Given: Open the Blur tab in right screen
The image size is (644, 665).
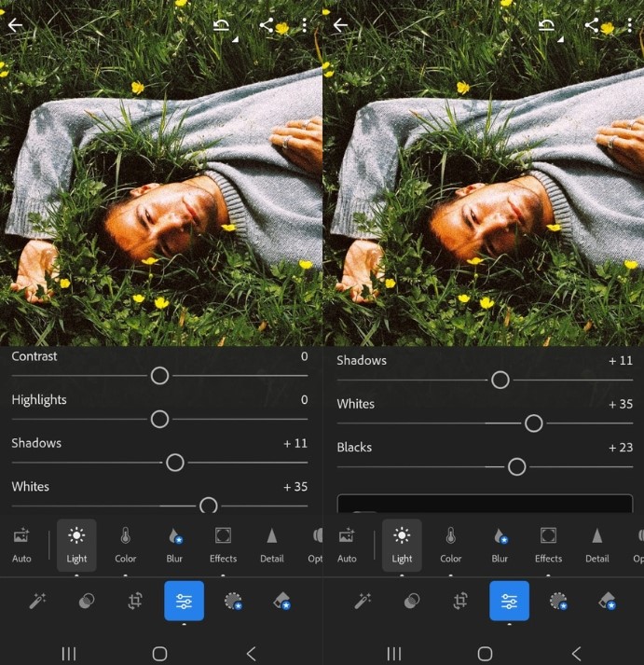Looking at the screenshot, I should (500, 546).
